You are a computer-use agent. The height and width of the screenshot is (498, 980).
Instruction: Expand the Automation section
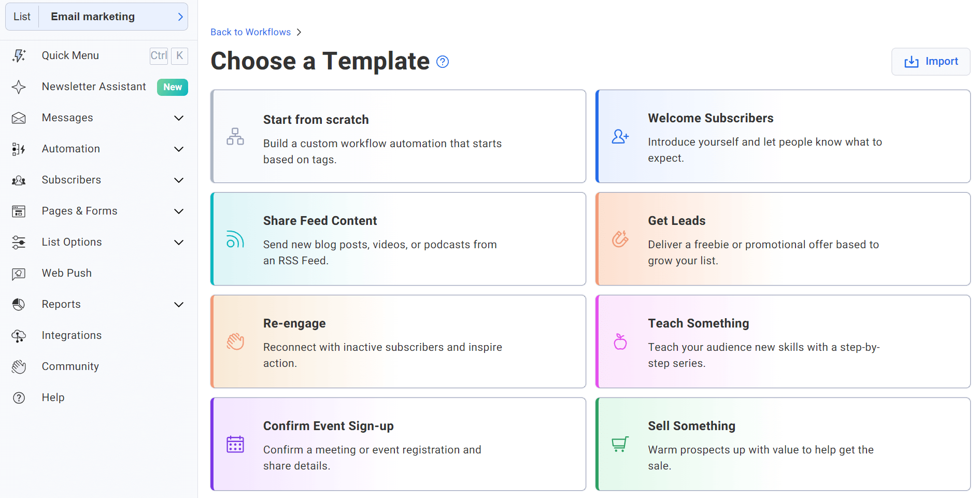pos(179,149)
